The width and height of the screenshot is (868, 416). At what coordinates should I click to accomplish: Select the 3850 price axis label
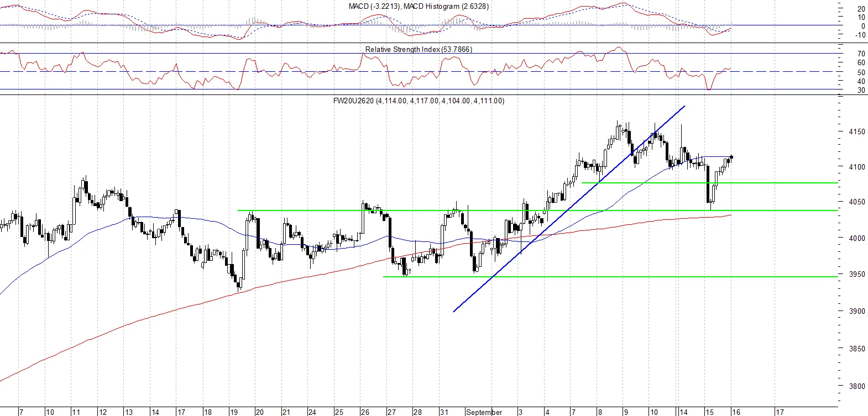tap(857, 349)
